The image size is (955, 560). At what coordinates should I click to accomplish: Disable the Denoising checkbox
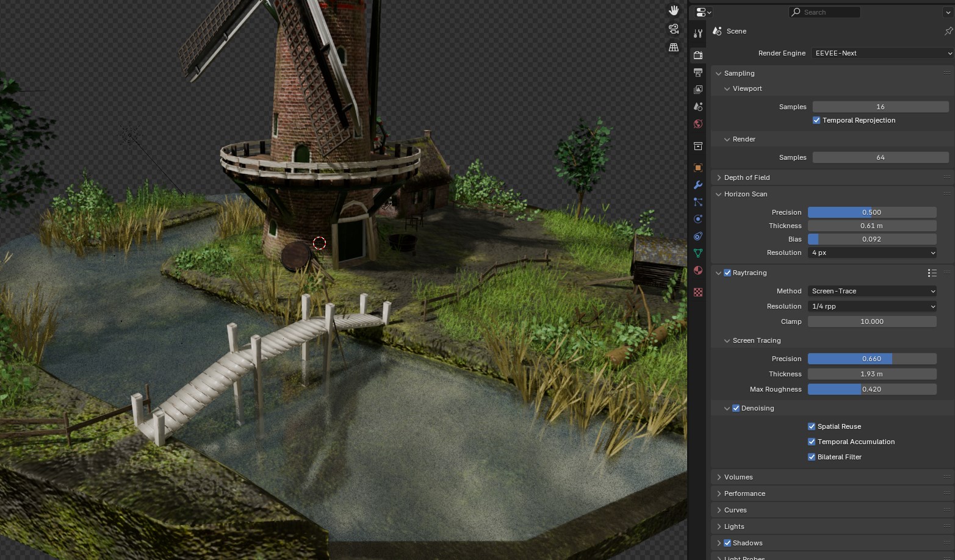pos(736,408)
